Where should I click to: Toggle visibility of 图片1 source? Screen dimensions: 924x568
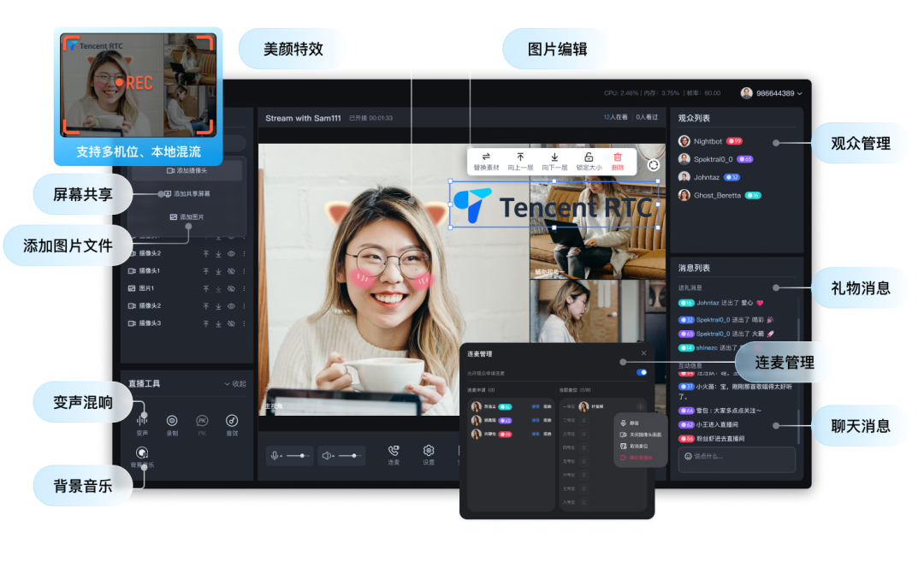(231, 289)
